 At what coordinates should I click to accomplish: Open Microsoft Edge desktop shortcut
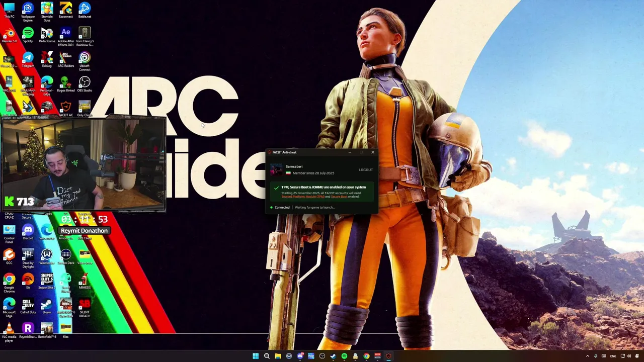coord(9,308)
